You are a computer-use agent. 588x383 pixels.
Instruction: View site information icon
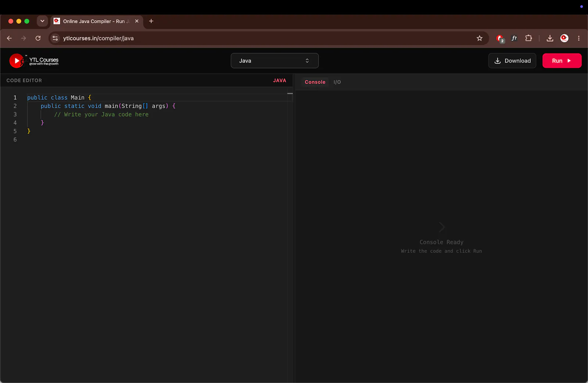click(x=55, y=38)
